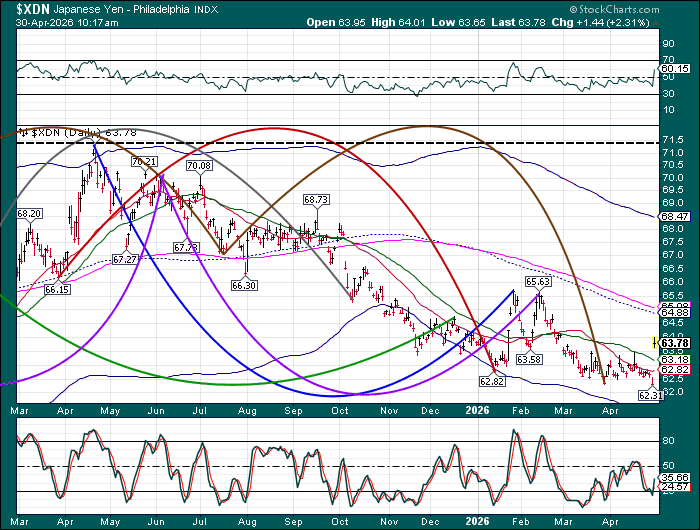Click the 70.21 peak price annotation
Image resolution: width=700 pixels, height=530 pixels.
(x=144, y=161)
